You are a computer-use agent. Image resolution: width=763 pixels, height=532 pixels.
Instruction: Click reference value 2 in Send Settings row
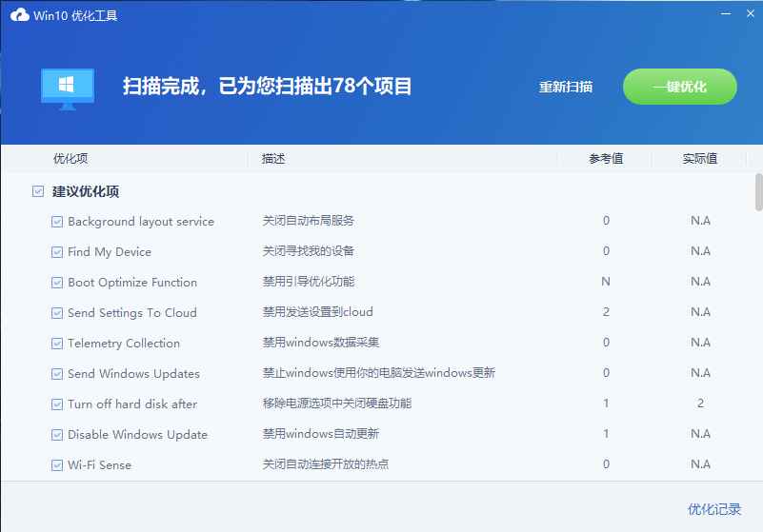pyautogui.click(x=606, y=312)
